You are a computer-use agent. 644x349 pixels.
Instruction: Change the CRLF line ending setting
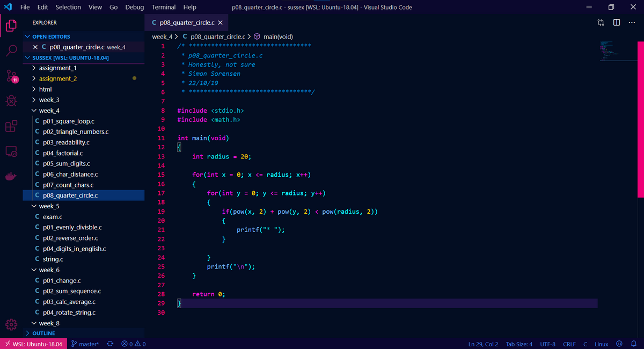569,344
